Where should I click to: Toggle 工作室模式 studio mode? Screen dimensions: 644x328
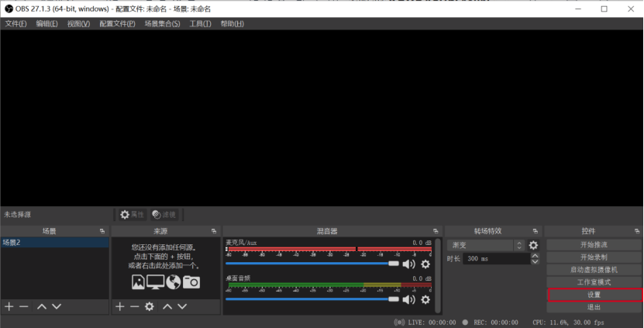[594, 282]
